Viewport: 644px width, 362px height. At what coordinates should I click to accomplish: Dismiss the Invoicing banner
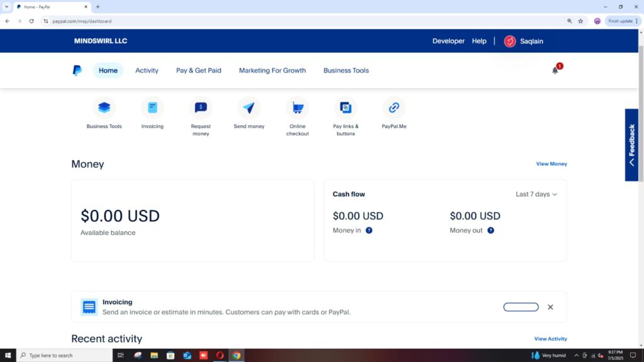tap(550, 307)
